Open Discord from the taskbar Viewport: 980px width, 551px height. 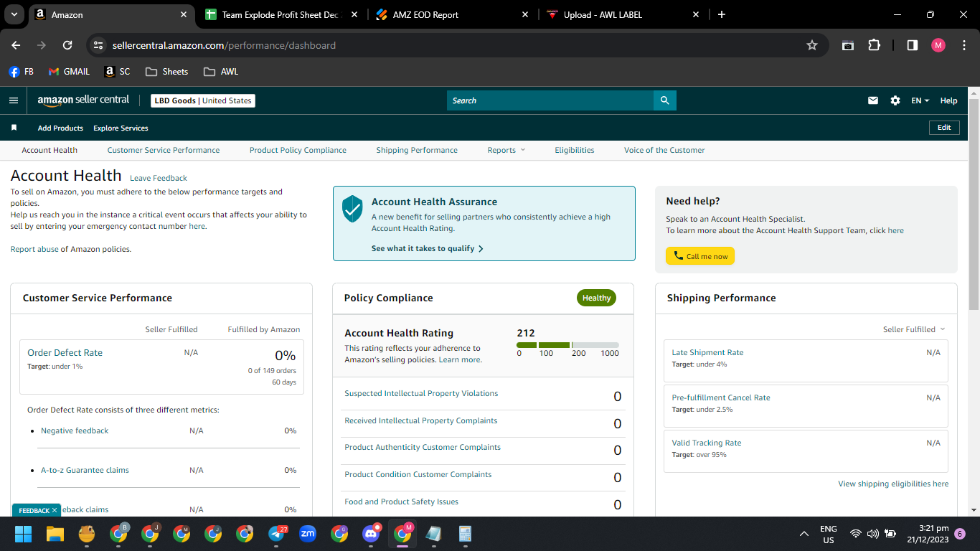(x=371, y=534)
